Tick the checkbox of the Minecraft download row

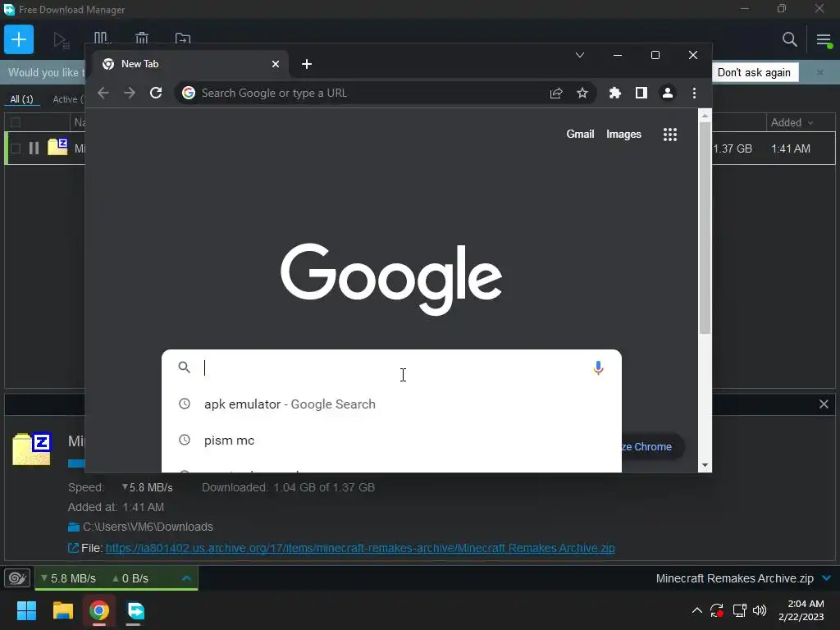pos(16,148)
